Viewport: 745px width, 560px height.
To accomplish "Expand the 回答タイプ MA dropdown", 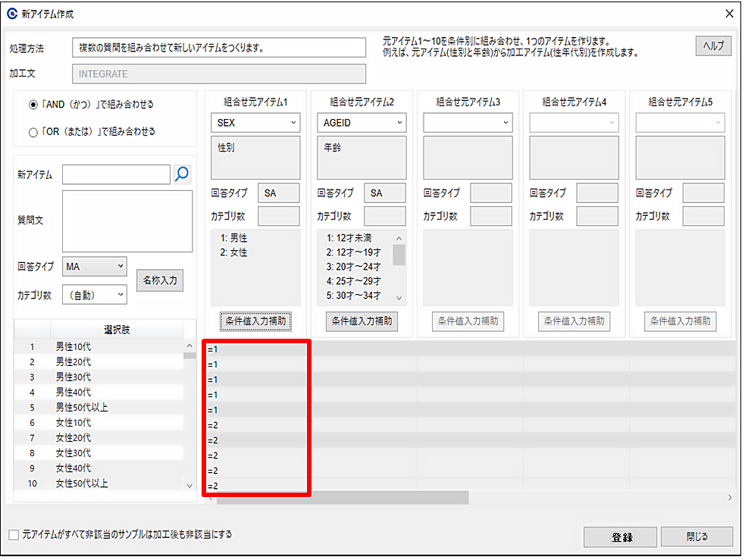I will click(x=95, y=267).
